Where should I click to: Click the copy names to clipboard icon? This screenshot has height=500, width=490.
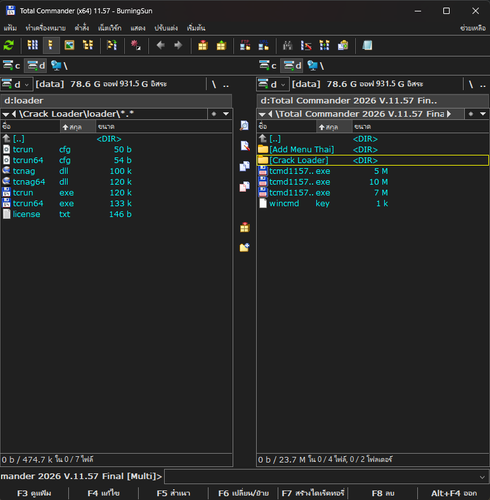pos(343,45)
